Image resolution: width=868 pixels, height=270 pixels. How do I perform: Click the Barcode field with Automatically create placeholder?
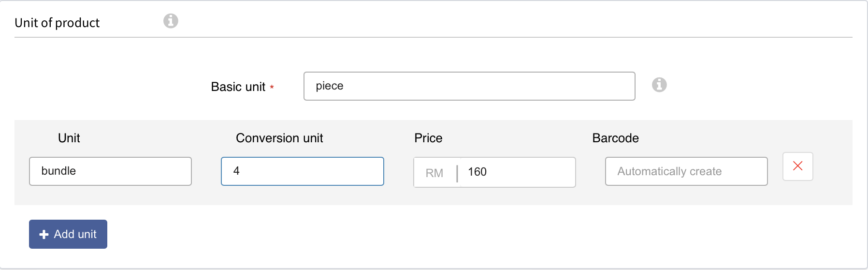coord(686,171)
